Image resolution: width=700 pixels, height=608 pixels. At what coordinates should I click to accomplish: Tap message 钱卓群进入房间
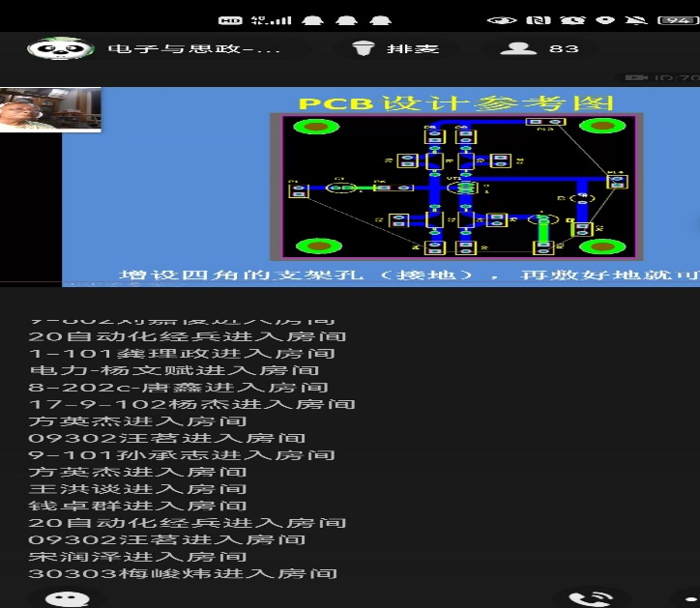coord(138,506)
